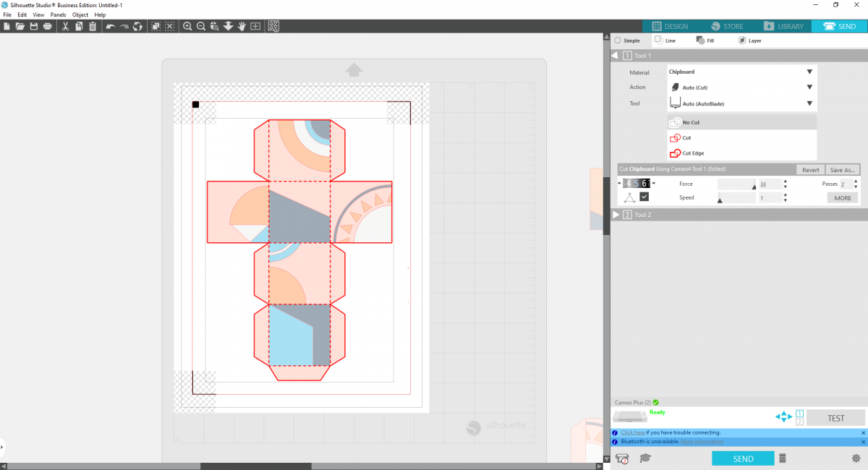Expand the left side panel arrow
This screenshot has width=868, height=470.
[x=2, y=448]
